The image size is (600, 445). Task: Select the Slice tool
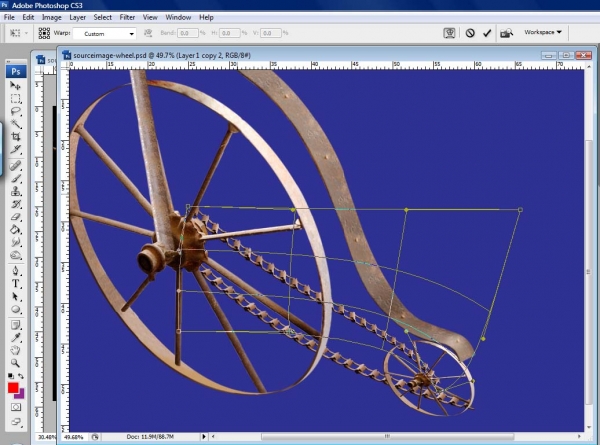point(15,149)
